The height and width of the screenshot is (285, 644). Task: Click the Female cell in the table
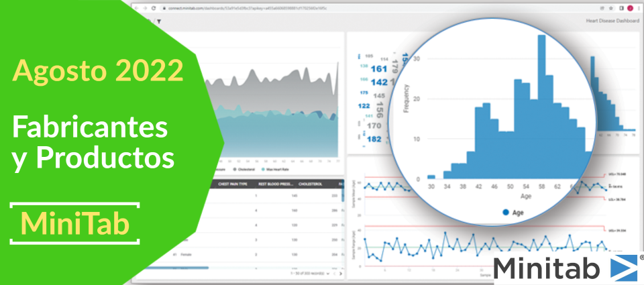(186, 255)
